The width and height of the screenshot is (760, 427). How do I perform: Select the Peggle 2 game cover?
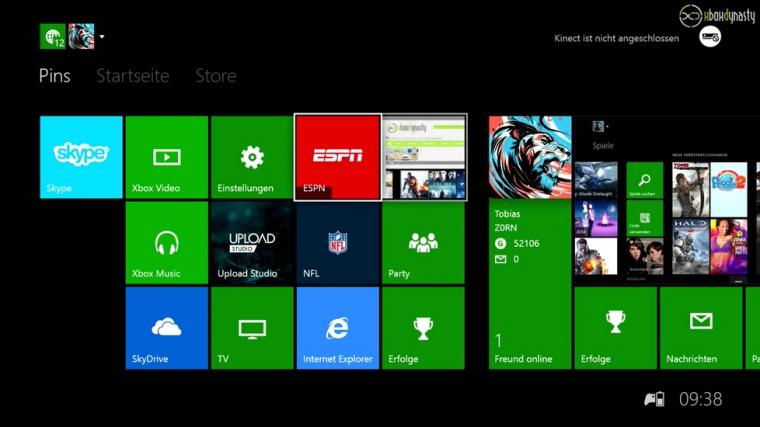pos(728,190)
